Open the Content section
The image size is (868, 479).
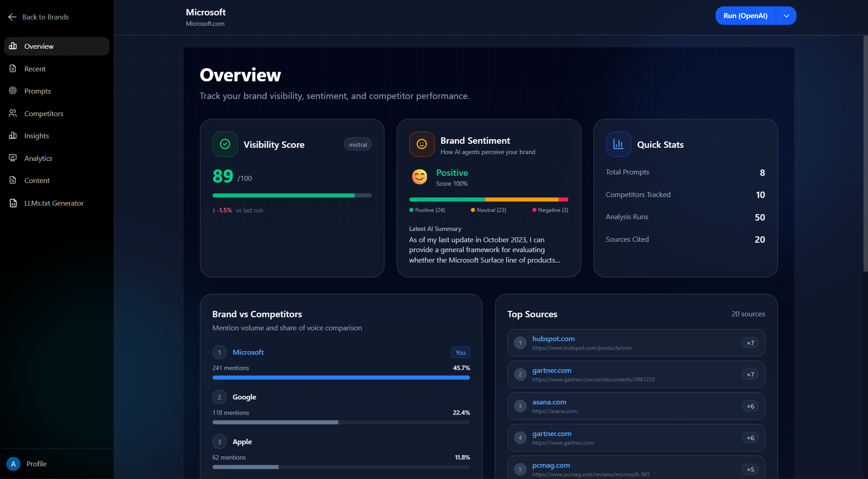pos(57,180)
